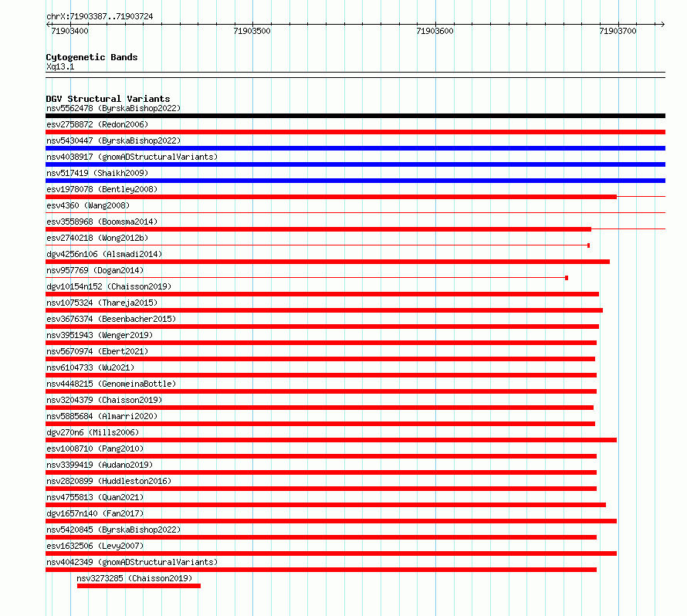The width and height of the screenshot is (687, 616).
Task: Click the esv2740218 (Wong2012b) label
Action: click(x=97, y=238)
